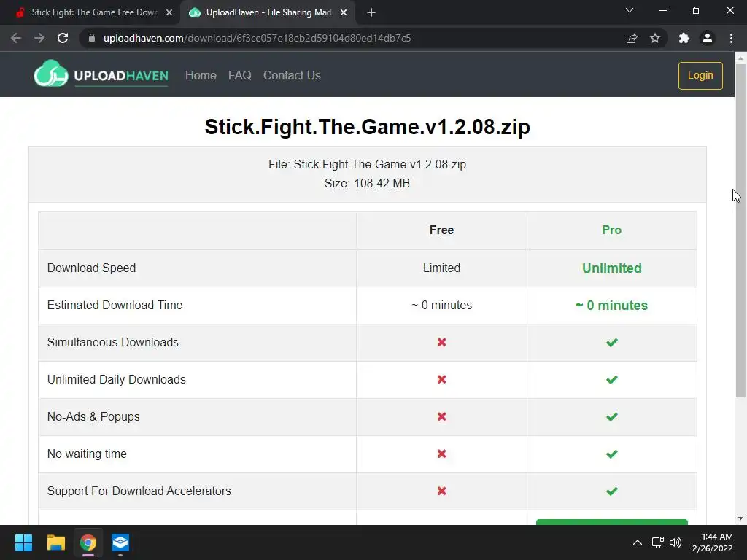This screenshot has height=560, width=747.
Task: Open tab search dropdown arrow
Action: click(630, 10)
